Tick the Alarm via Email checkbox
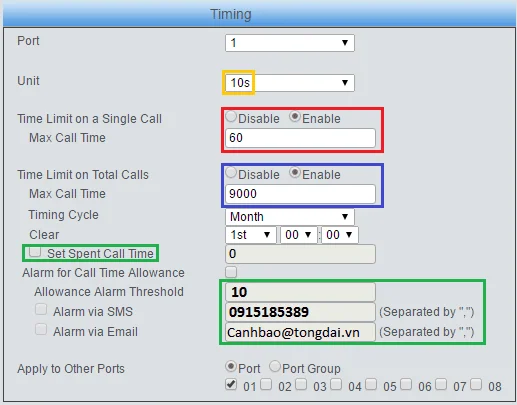 pos(41,329)
